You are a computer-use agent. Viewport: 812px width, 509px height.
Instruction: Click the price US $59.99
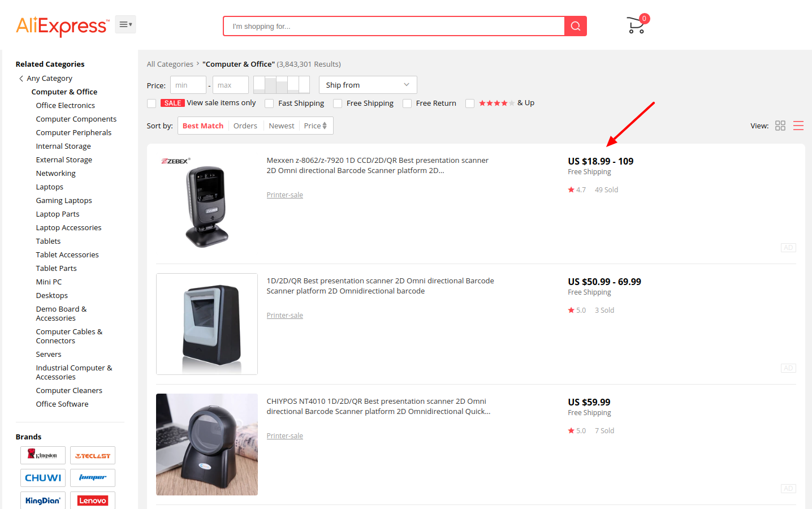(x=589, y=402)
